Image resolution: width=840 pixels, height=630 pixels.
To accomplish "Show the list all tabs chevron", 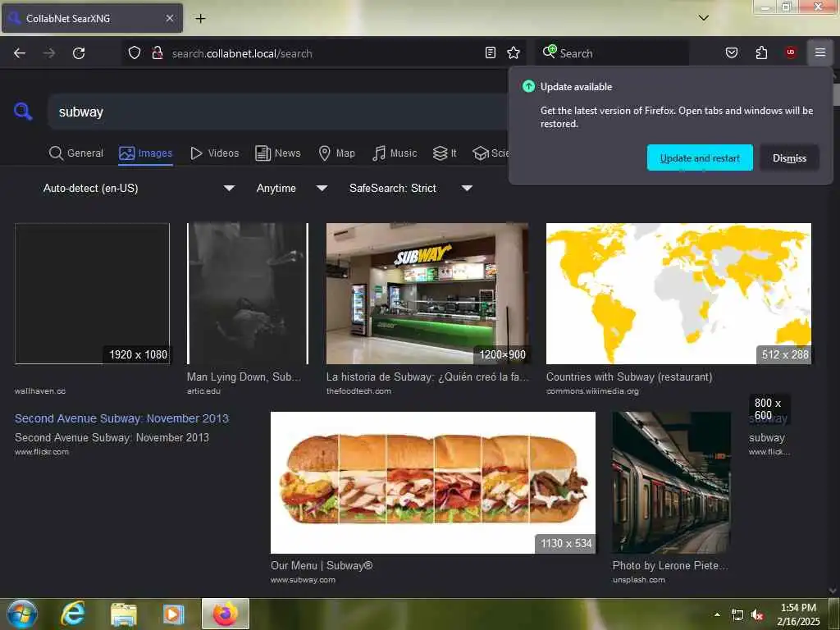I will coord(703,18).
